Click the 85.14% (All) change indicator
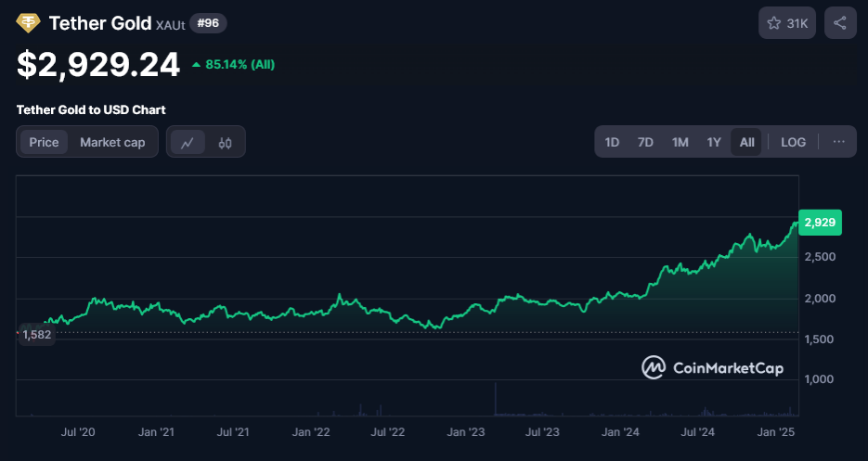 point(233,65)
